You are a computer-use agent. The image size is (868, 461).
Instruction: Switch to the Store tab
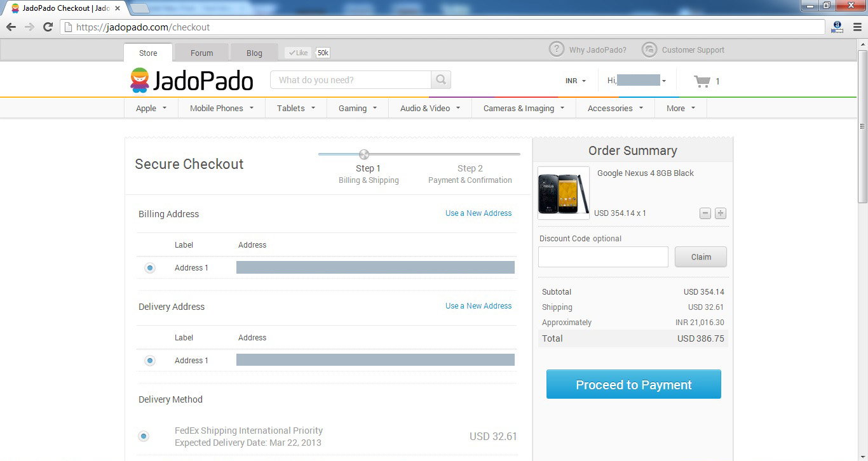click(x=148, y=53)
